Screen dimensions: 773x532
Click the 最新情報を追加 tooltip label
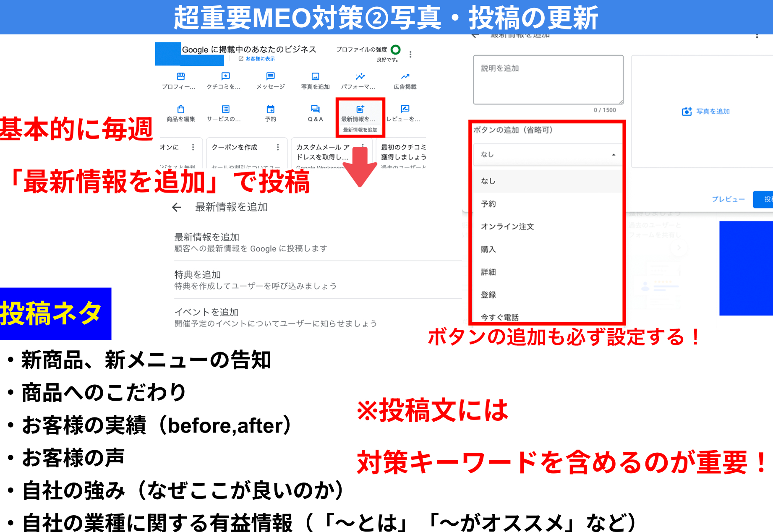click(x=360, y=130)
